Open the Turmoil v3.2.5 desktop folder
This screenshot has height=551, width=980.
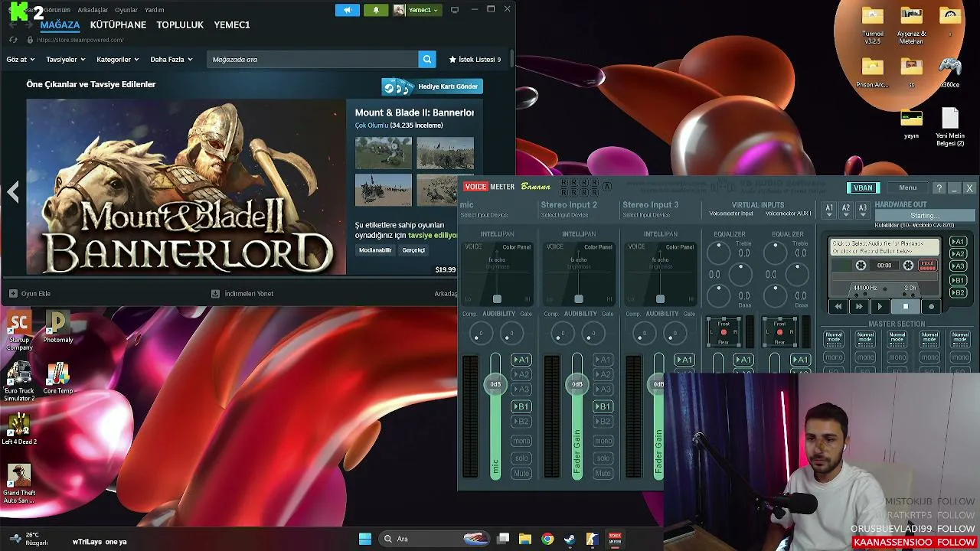(873, 25)
